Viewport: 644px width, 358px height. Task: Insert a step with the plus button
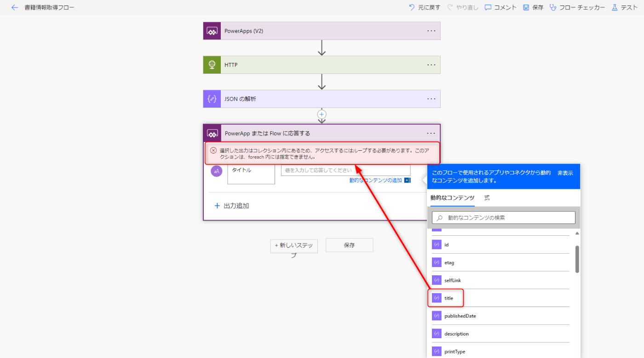(322, 114)
